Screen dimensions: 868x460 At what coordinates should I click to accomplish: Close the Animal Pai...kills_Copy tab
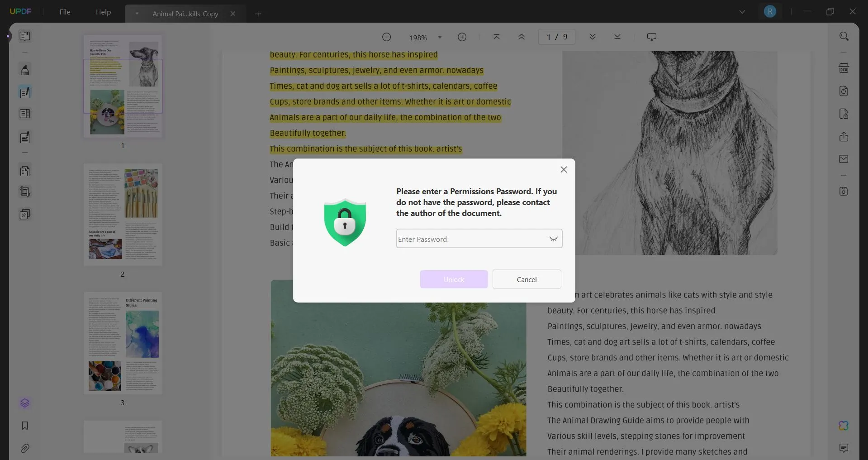(x=233, y=14)
